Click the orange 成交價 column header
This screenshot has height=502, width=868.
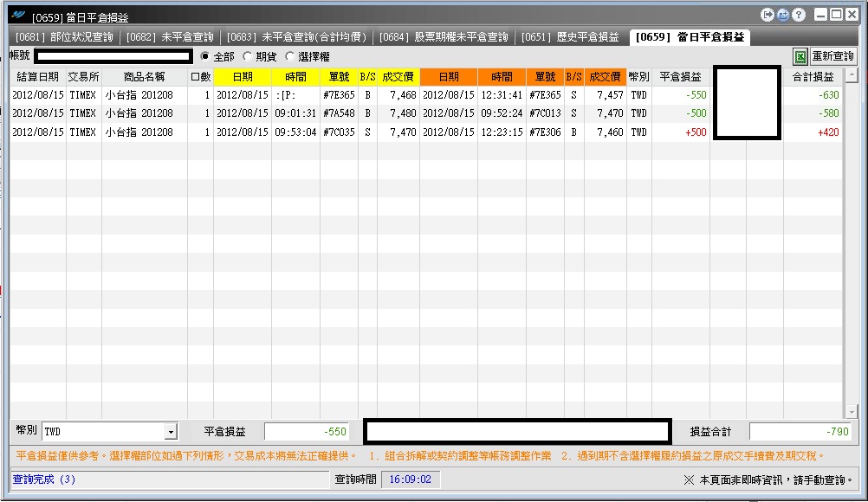pos(605,77)
